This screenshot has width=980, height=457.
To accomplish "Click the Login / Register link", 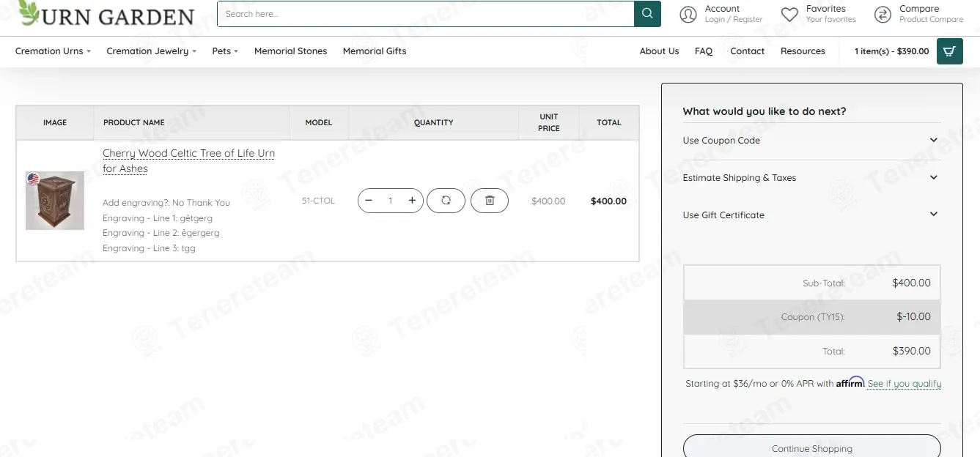I will click(734, 20).
